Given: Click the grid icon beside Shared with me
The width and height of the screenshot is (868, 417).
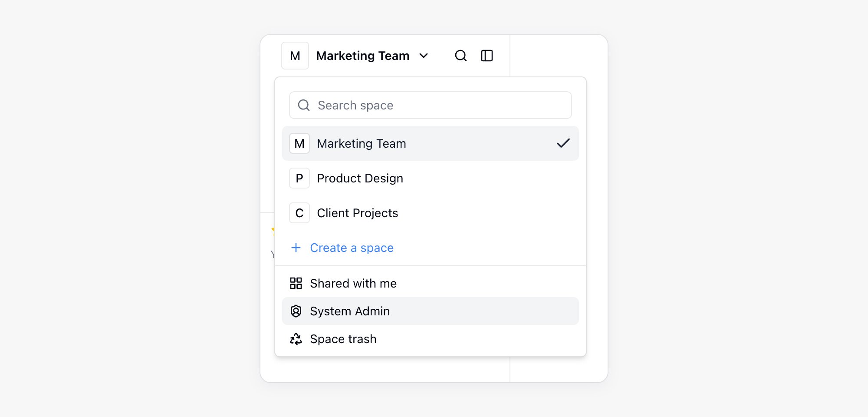Looking at the screenshot, I should pyautogui.click(x=296, y=283).
